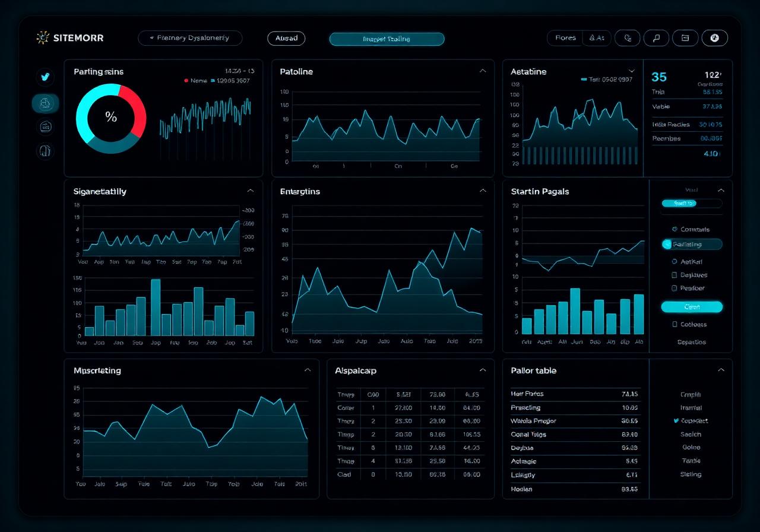
Task: Click the large 35 stat value
Action: coord(659,77)
